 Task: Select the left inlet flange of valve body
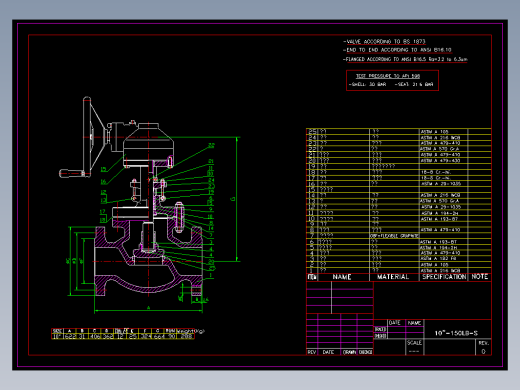[x=100, y=261]
